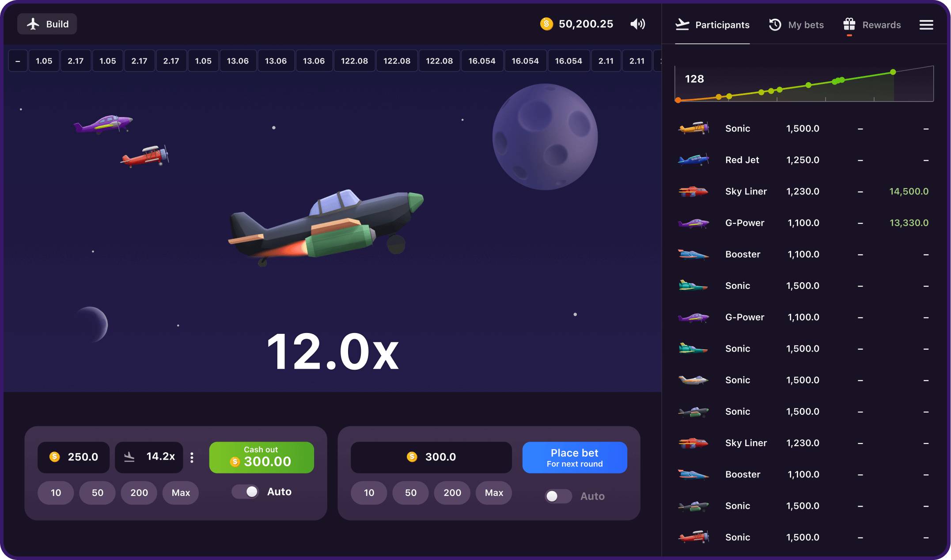
Task: Click the hamburger menu icon
Action: 927,25
